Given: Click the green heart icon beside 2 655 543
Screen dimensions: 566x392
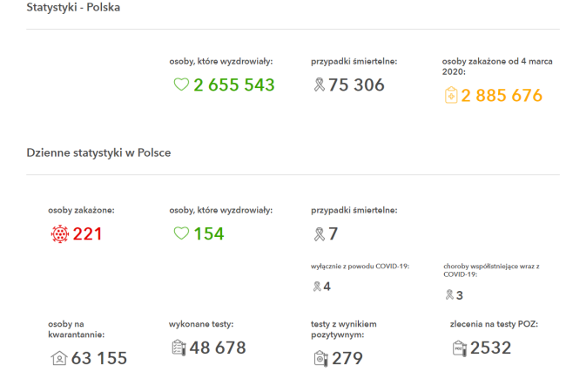Looking at the screenshot, I should click(x=181, y=85).
